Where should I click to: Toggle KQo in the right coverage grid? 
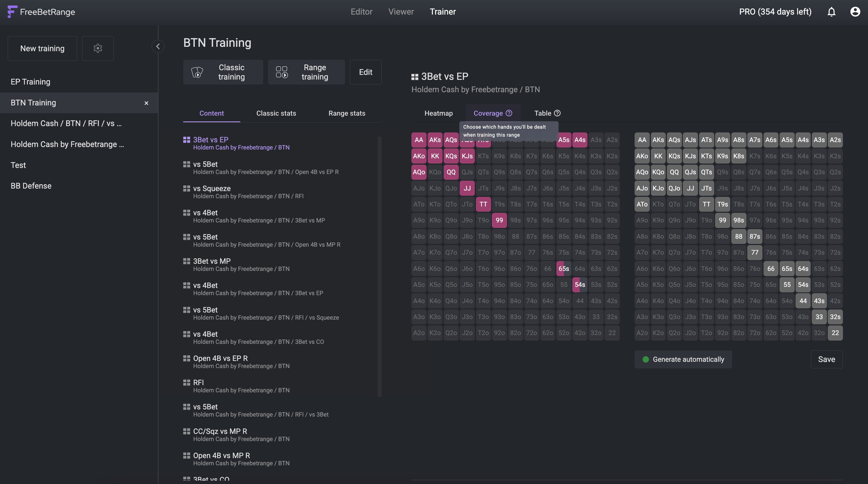coord(658,172)
